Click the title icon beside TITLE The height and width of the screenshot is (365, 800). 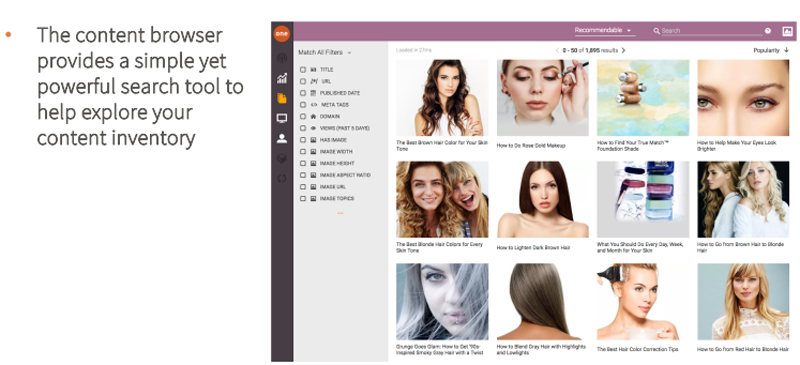coord(313,69)
